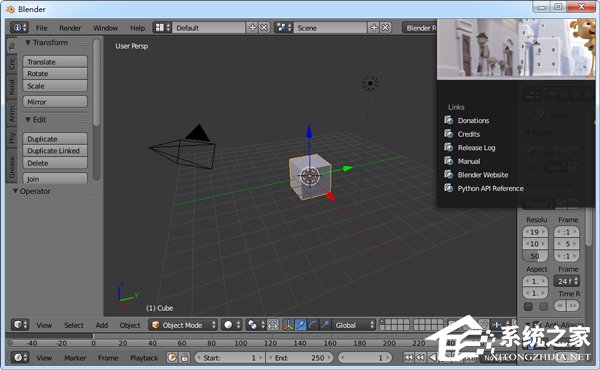The height and width of the screenshot is (370, 600).
Task: Open the Blender Render engine dropdown
Action: click(x=420, y=28)
